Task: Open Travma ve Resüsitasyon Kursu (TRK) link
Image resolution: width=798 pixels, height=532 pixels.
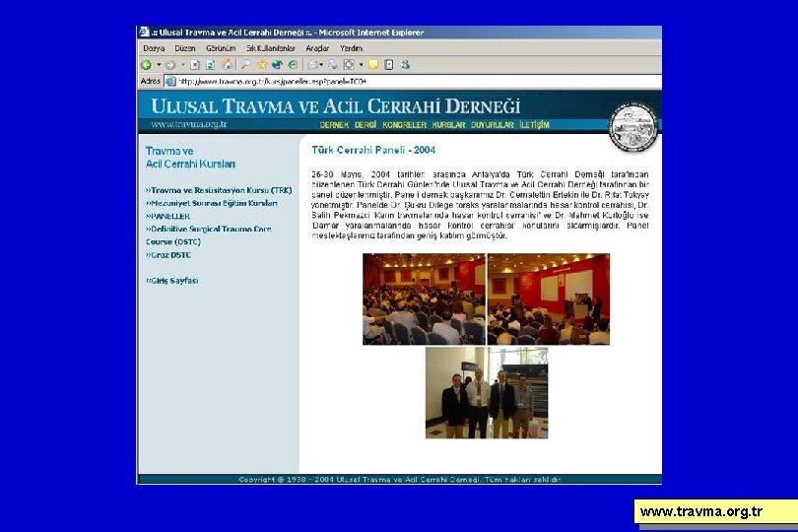Action: pyautogui.click(x=219, y=190)
